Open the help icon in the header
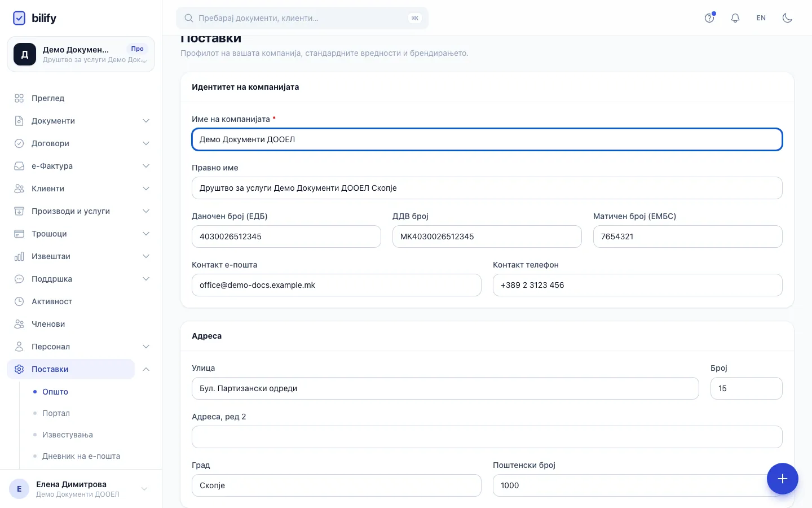 pos(709,18)
